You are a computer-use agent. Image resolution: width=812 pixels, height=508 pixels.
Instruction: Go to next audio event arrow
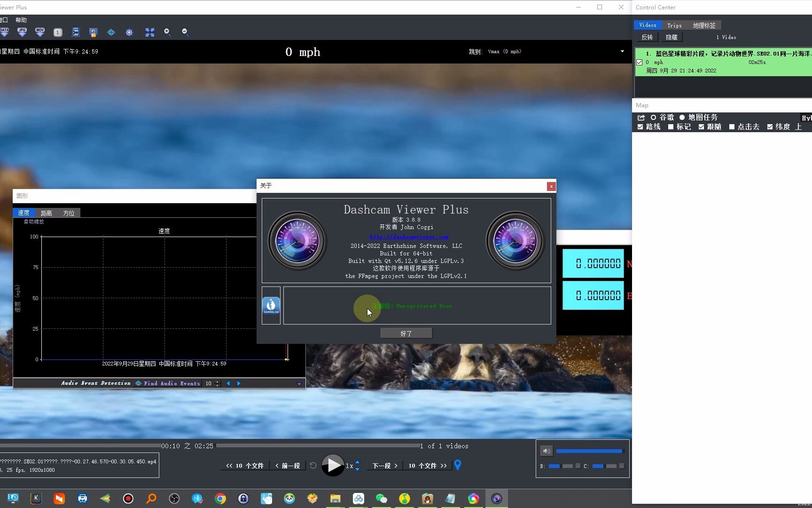tap(239, 383)
